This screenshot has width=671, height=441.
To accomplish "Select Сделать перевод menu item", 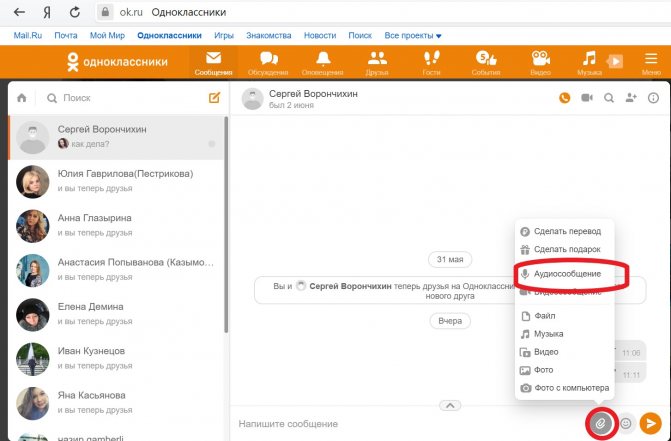I will (x=564, y=231).
